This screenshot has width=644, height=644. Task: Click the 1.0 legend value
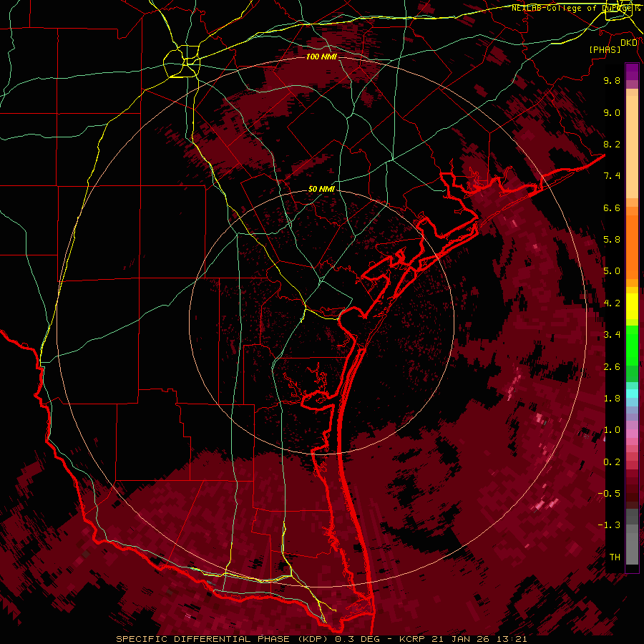tap(612, 430)
